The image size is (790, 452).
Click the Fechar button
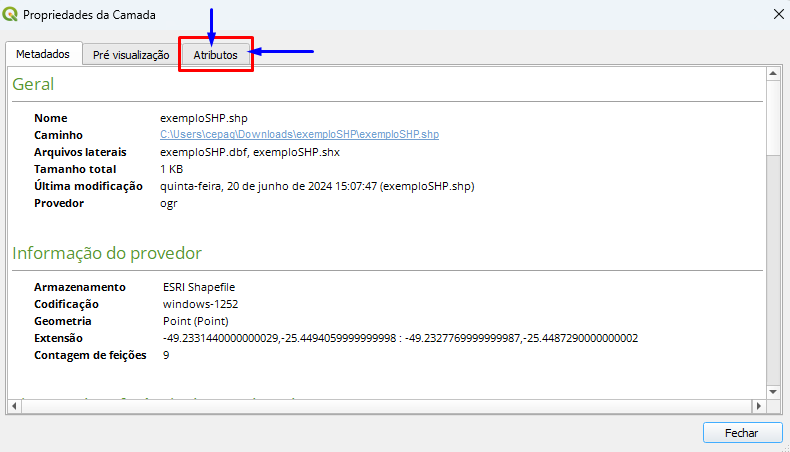pos(742,433)
